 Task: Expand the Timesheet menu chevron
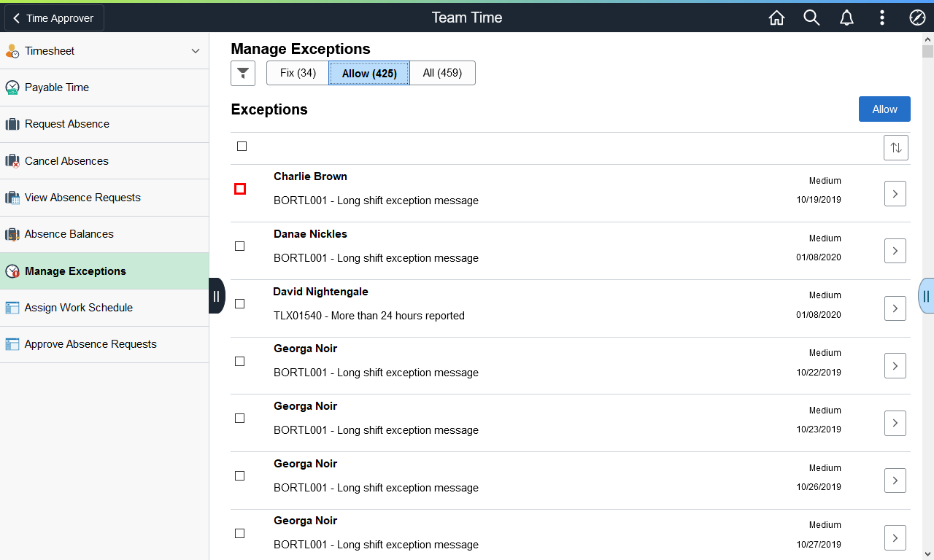(x=195, y=51)
